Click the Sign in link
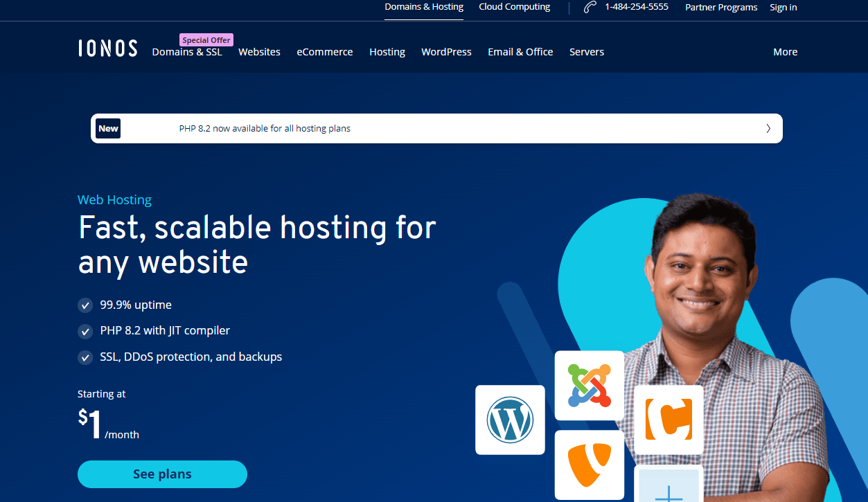 point(783,8)
